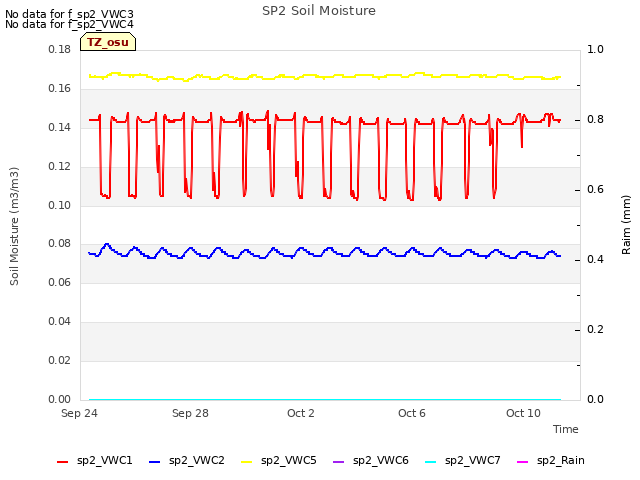Click the Time axis title
The image size is (640, 480).
(566, 429)
